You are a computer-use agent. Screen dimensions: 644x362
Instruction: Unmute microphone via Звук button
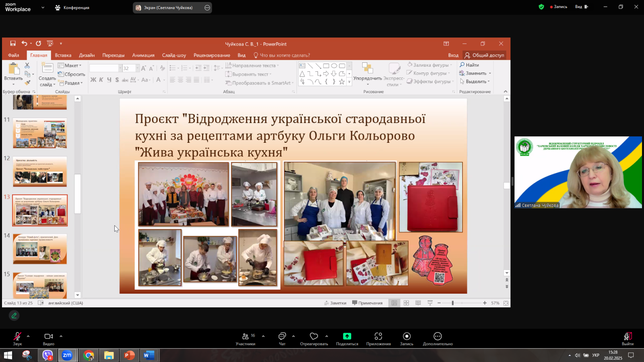pyautogui.click(x=17, y=339)
